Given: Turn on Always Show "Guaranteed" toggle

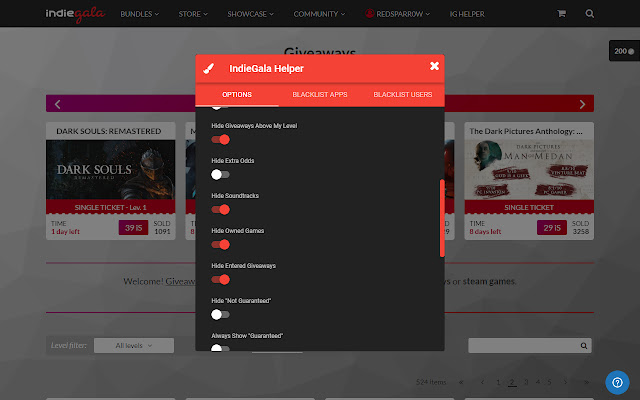Looking at the screenshot, I should coord(220,348).
